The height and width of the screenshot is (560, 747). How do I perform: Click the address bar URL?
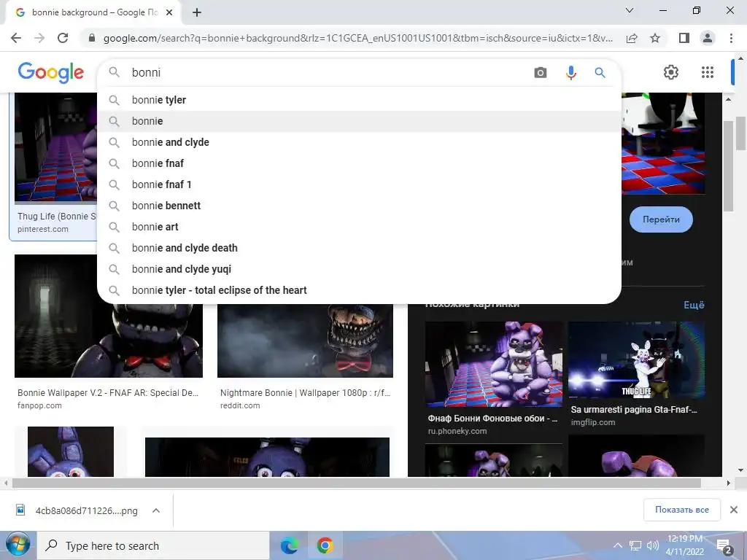pos(357,38)
